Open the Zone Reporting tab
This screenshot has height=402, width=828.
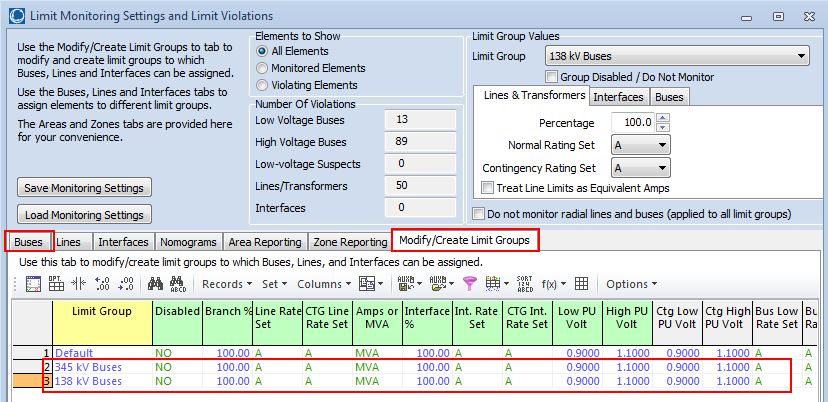tap(350, 242)
